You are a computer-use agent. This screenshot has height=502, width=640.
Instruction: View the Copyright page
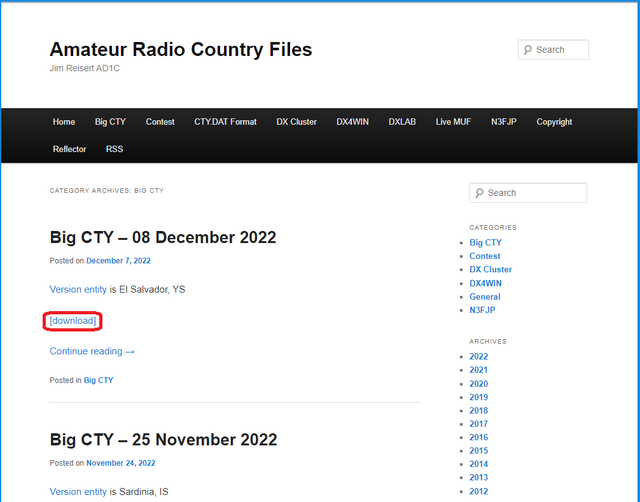click(554, 122)
